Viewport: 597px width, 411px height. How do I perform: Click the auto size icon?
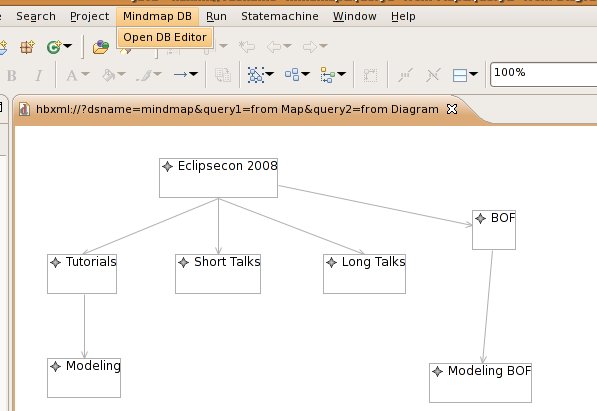click(370, 75)
